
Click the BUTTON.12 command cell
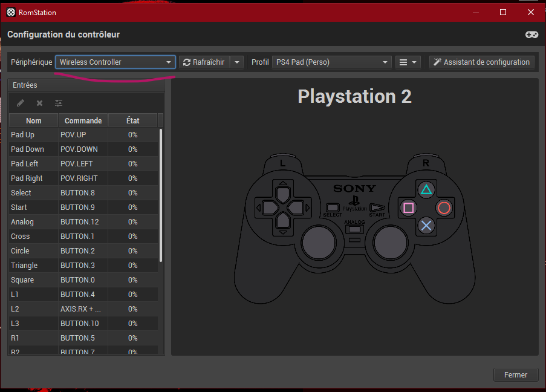click(83, 222)
